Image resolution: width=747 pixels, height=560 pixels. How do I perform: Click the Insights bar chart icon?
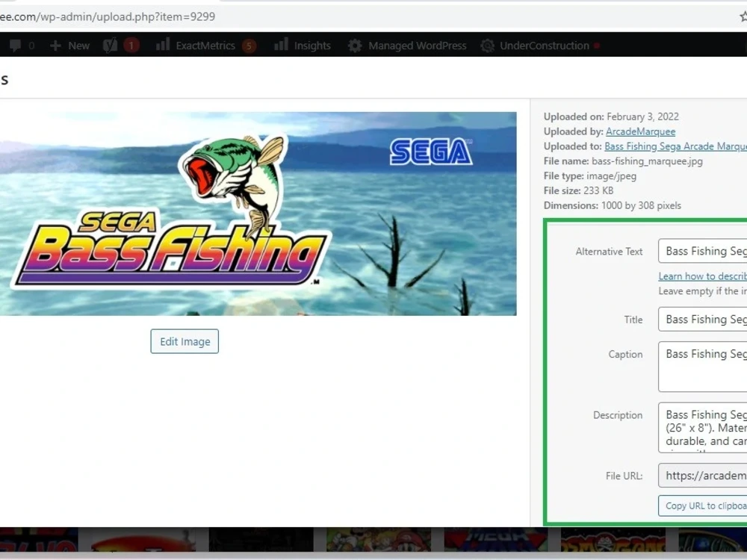[x=281, y=45]
